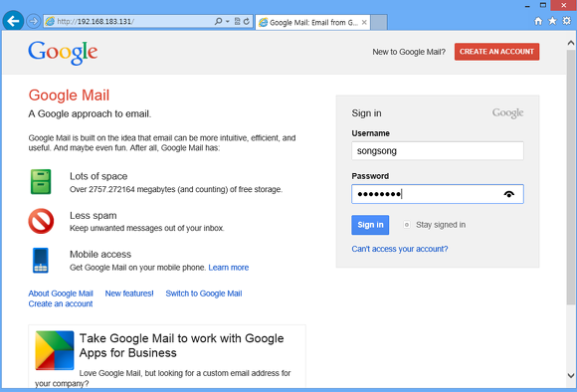Open Favorites star icon

click(x=553, y=21)
